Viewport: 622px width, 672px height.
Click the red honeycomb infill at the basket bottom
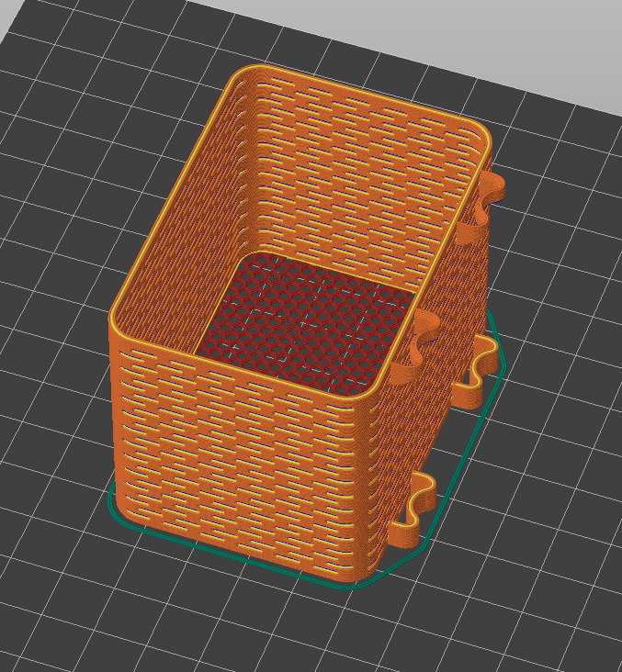(305, 322)
